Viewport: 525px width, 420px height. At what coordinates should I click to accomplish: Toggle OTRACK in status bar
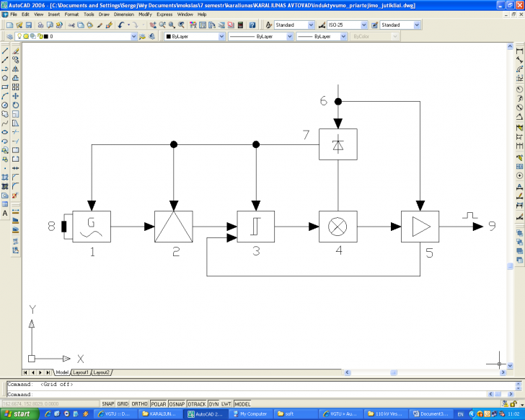click(x=197, y=404)
